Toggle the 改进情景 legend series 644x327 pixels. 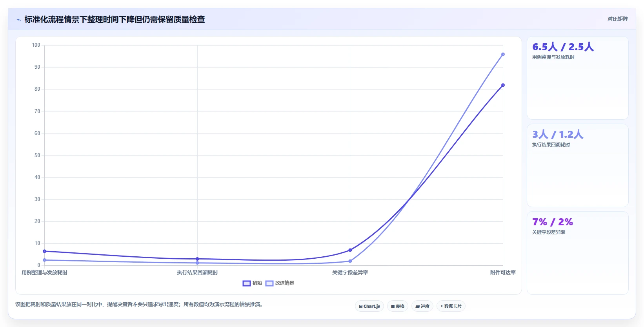pyautogui.click(x=280, y=283)
